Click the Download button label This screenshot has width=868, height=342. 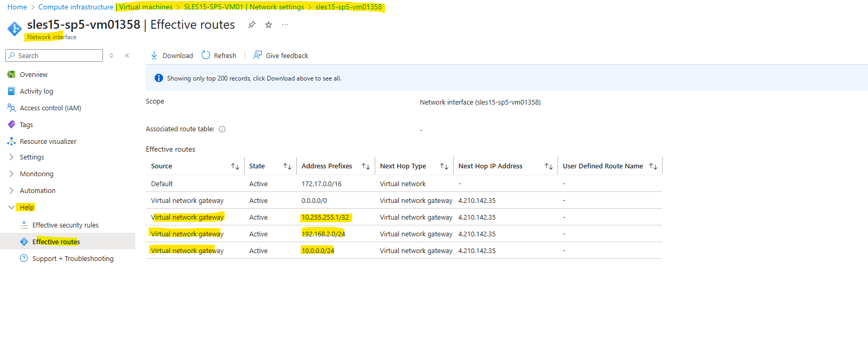click(x=178, y=55)
